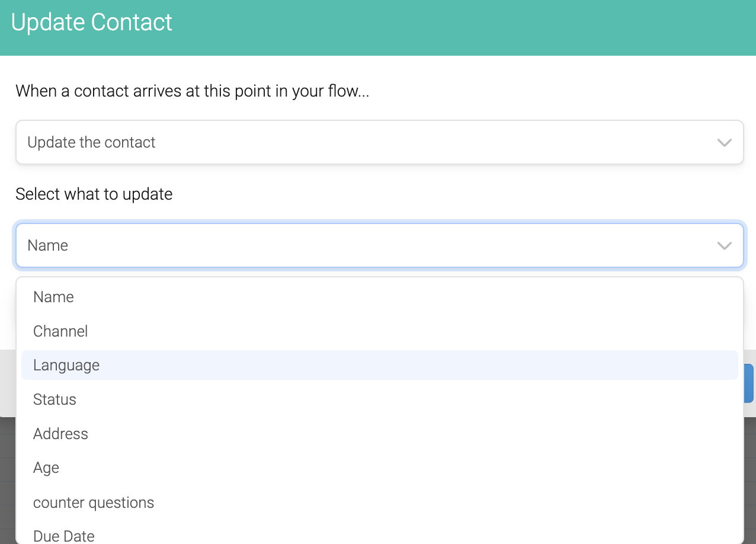Image resolution: width=756 pixels, height=544 pixels.
Task: Click the "Update Contact" dialog header
Action: (91, 23)
